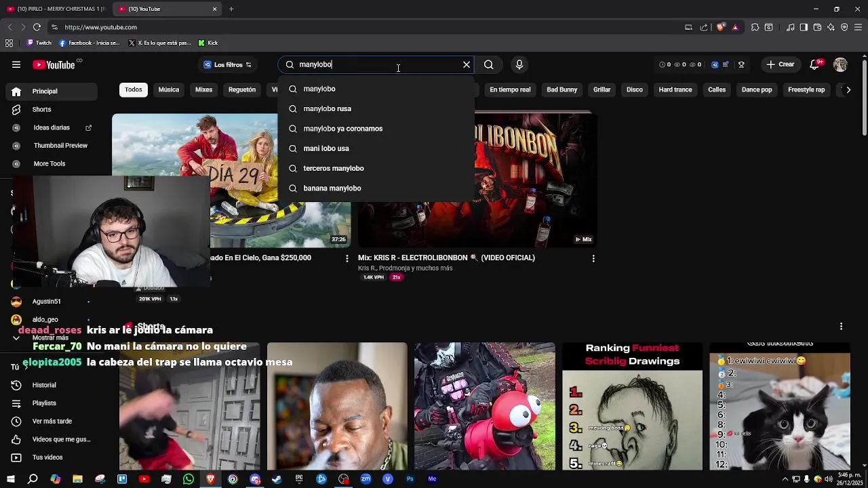The height and width of the screenshot is (488, 868).
Task: Open the X bookmark in bookmarks bar
Action: 159,43
